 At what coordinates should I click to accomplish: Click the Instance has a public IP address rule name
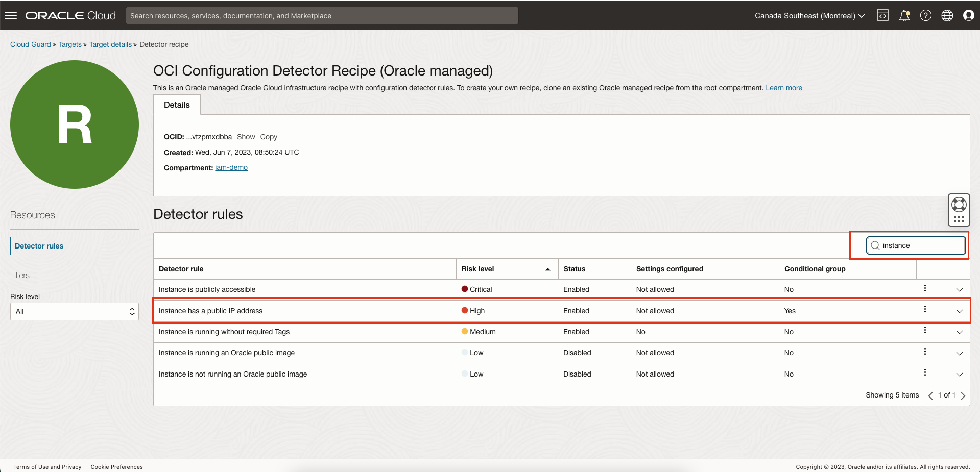click(x=210, y=311)
